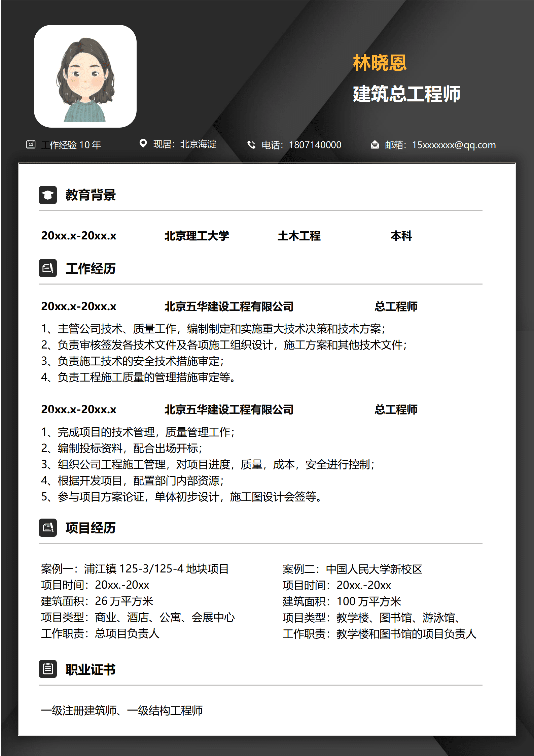Click the line 参与项目方案论证

coord(181,497)
